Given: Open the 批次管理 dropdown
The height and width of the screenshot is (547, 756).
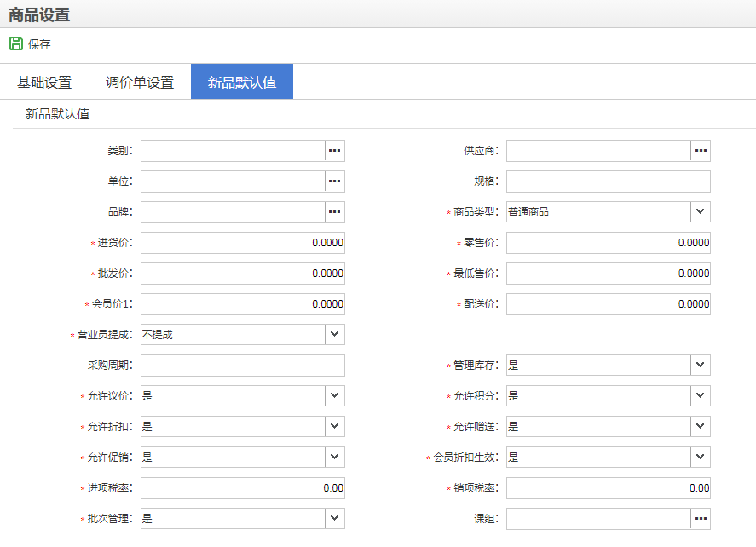Looking at the screenshot, I should pyautogui.click(x=335, y=519).
